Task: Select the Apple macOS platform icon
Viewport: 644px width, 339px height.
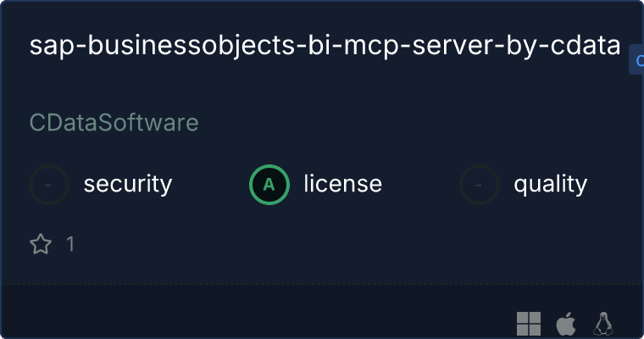Action: click(x=565, y=324)
